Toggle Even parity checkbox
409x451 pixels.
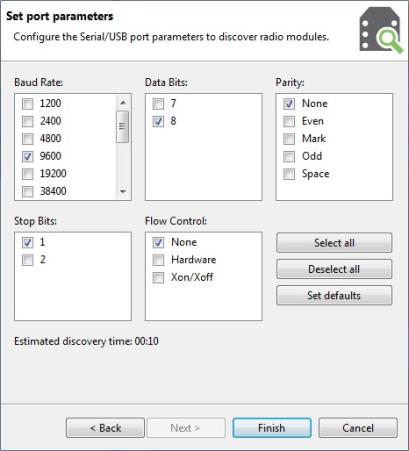point(289,121)
